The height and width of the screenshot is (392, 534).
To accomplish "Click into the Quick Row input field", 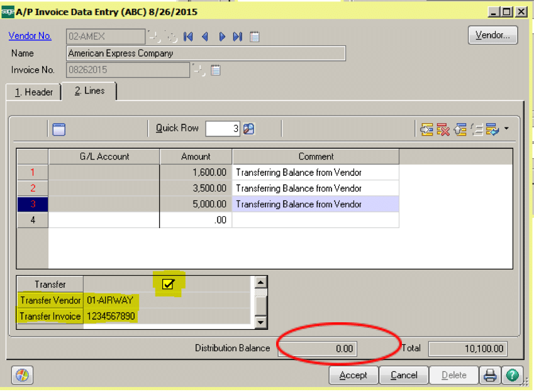I will click(x=223, y=129).
